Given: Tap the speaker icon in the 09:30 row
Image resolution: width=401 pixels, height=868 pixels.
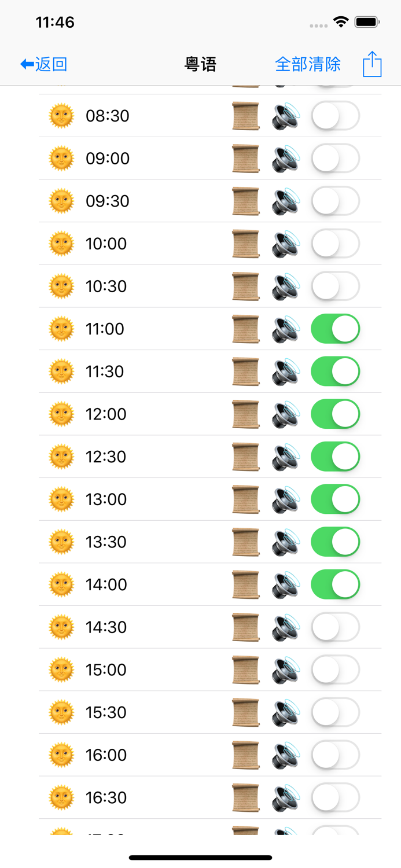Looking at the screenshot, I should click(x=285, y=200).
